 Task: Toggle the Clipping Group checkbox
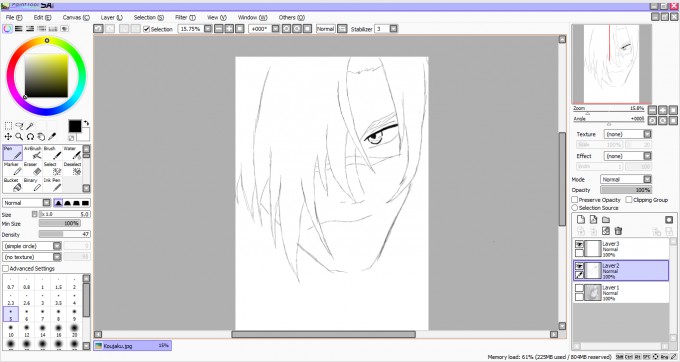(x=629, y=200)
